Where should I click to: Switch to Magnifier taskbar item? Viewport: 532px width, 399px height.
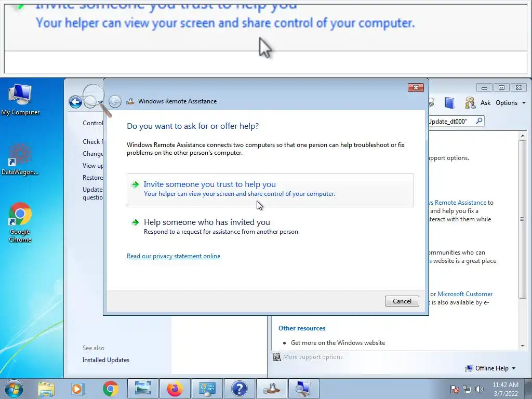303,389
